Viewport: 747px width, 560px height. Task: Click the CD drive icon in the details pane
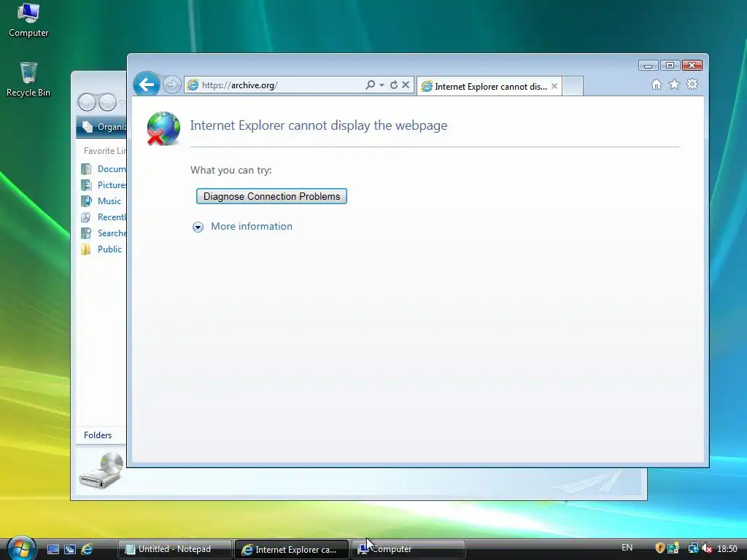tap(101, 470)
